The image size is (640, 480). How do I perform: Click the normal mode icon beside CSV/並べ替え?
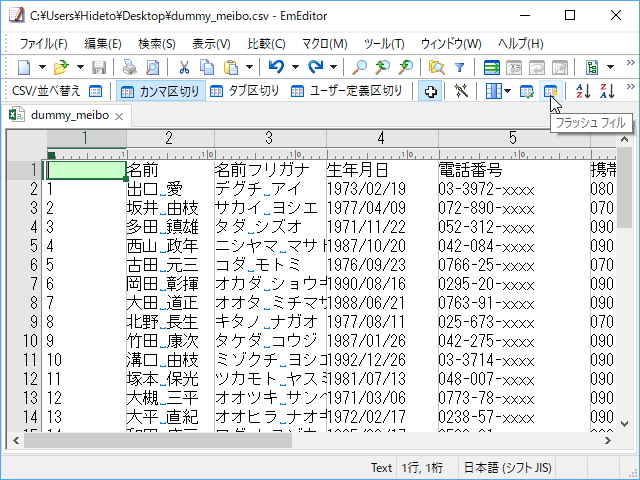tap(96, 91)
